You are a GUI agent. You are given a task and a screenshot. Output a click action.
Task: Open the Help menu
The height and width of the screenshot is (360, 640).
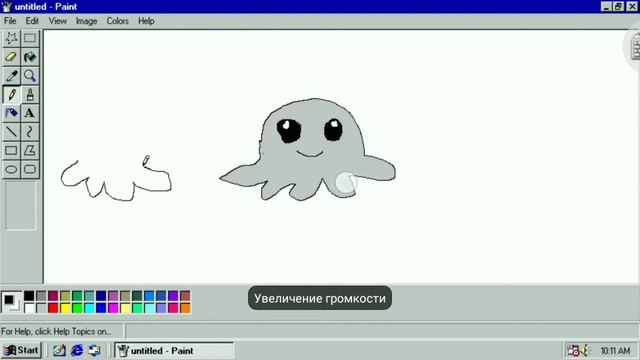point(146,21)
